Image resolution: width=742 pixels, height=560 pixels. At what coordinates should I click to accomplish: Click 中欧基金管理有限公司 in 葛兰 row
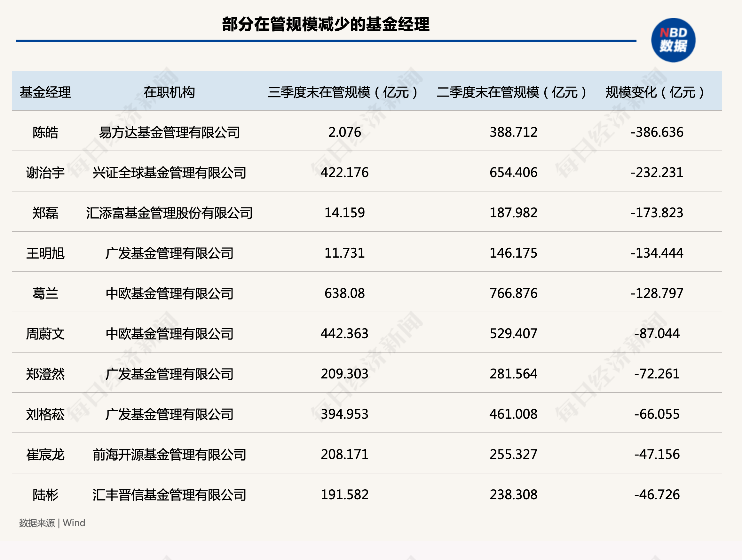pyautogui.click(x=170, y=293)
